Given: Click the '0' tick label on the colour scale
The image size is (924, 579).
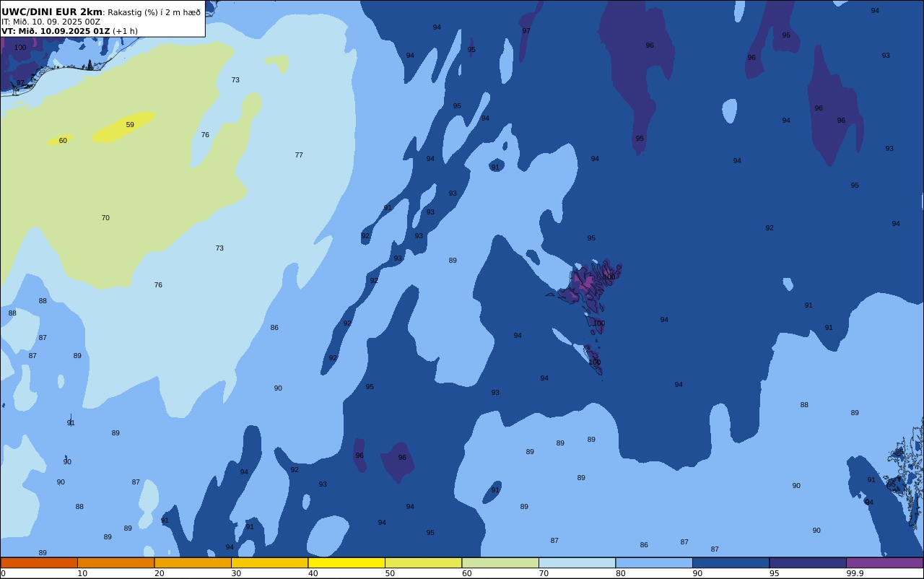Looking at the screenshot, I should click(3, 573).
